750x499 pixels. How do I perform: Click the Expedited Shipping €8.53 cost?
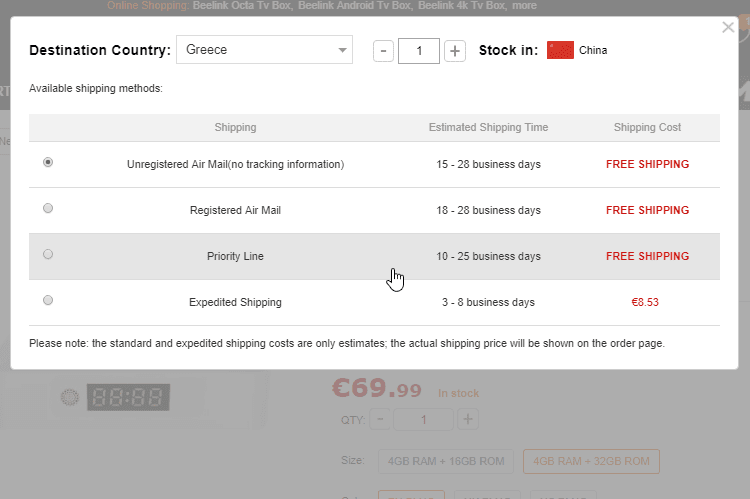tap(646, 301)
